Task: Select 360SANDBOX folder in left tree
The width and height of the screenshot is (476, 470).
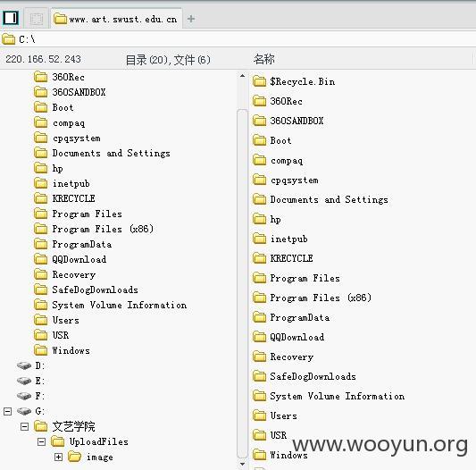Action: (70, 92)
